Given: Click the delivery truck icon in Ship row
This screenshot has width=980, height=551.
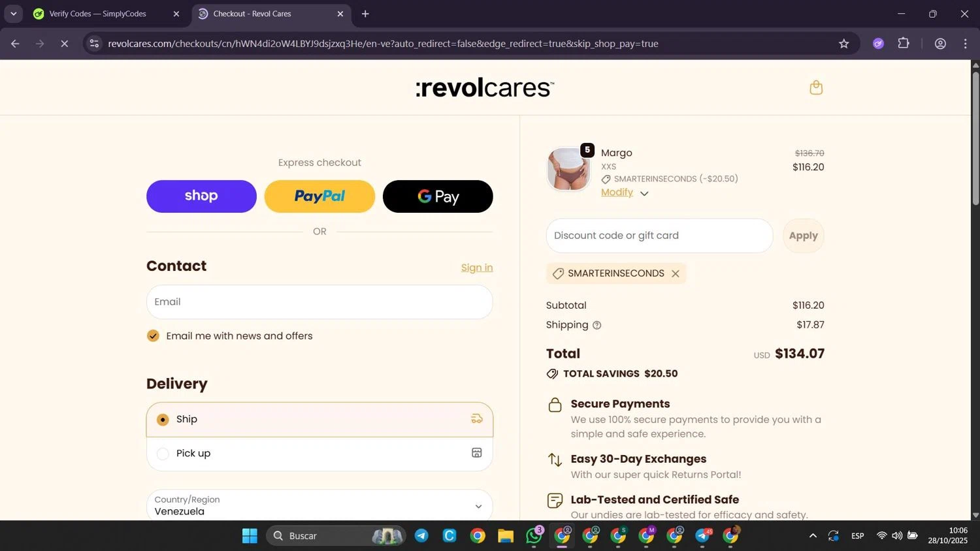Looking at the screenshot, I should (477, 419).
